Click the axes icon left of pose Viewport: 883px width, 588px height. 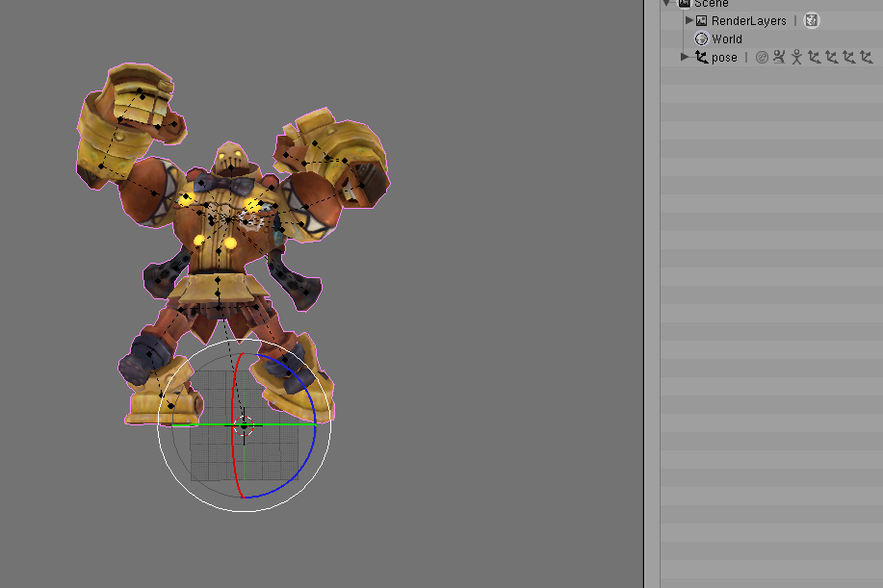pos(701,57)
